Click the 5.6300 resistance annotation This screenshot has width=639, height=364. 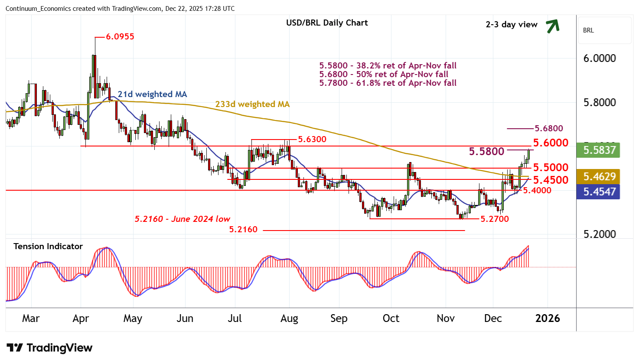[x=312, y=139]
